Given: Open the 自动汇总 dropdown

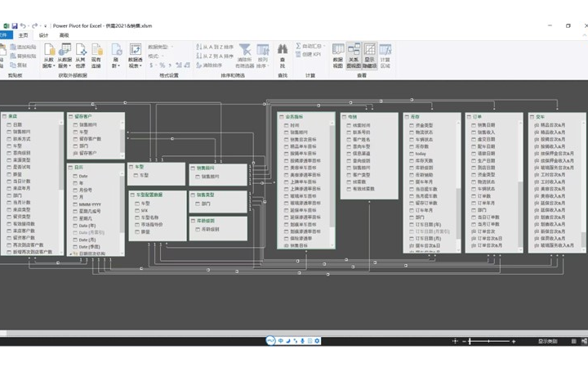Looking at the screenshot, I should (x=309, y=47).
